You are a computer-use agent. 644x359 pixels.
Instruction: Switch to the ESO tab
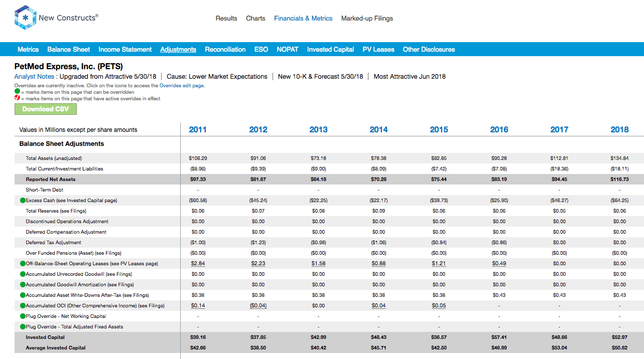pos(261,49)
